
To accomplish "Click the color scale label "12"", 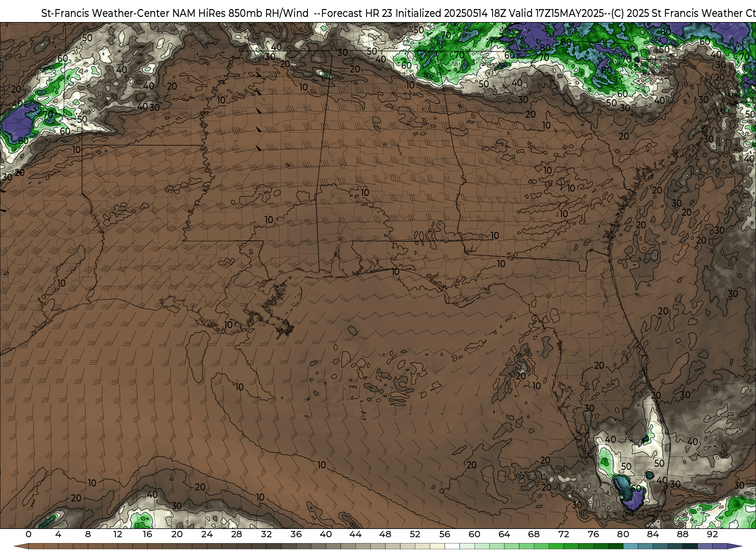I will point(118,534).
